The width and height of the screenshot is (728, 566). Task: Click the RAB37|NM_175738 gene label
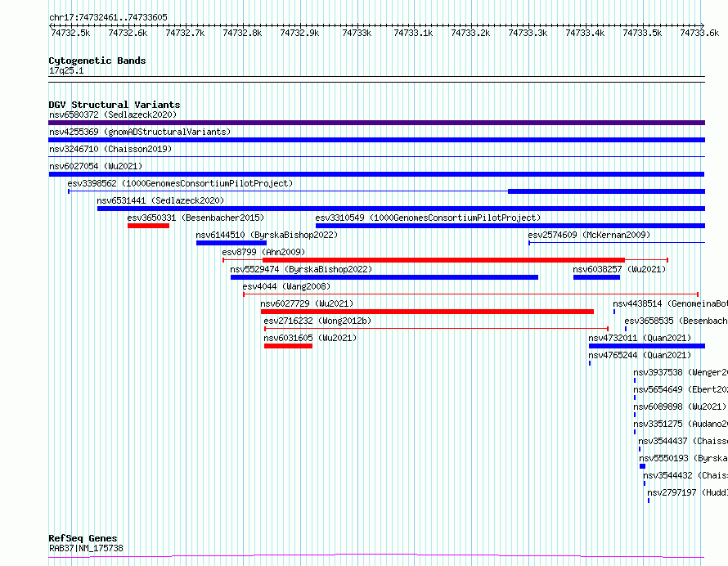coord(86,548)
